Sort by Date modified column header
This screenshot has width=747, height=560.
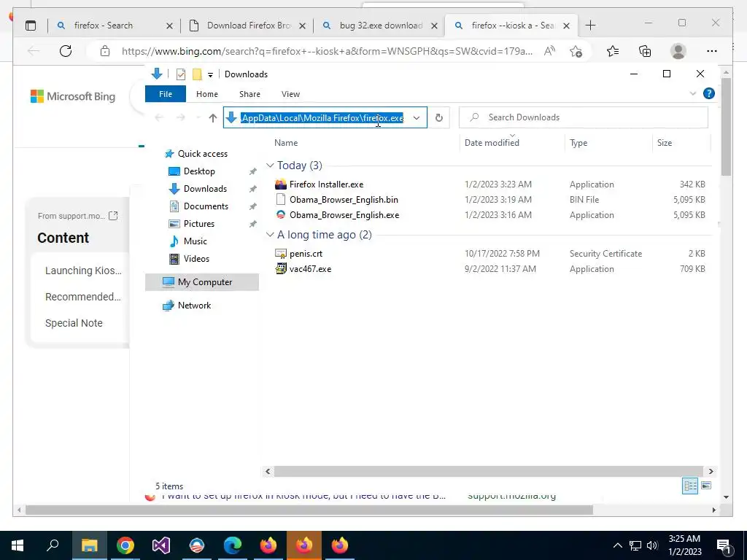492,143
